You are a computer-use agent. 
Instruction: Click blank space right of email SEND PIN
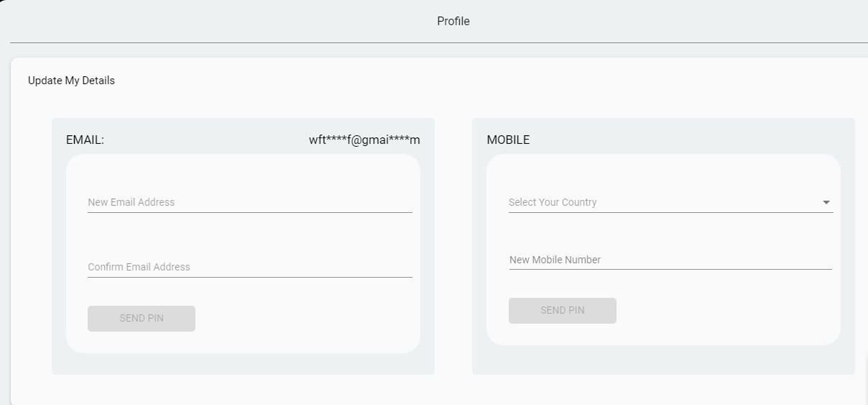click(x=305, y=319)
